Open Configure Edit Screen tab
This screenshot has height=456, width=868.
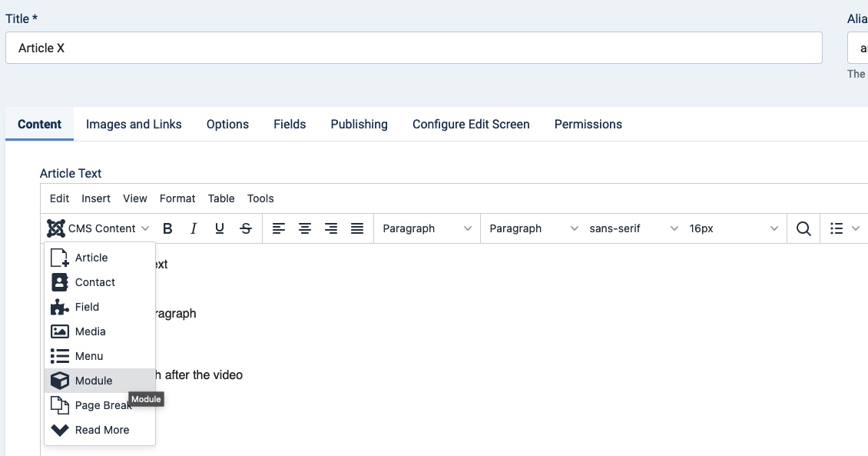pos(471,124)
